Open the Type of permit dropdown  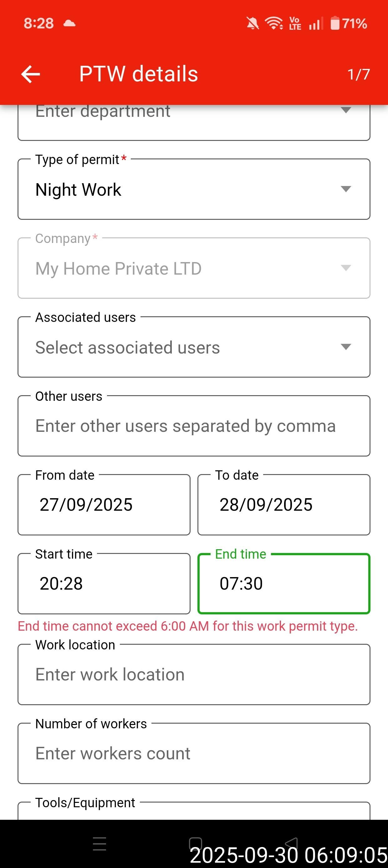coord(194,189)
